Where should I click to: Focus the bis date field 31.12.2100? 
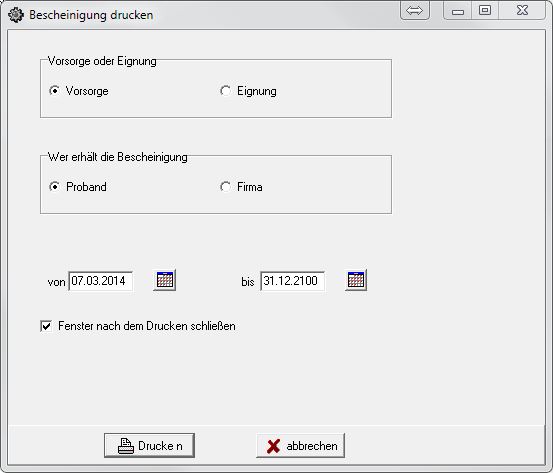pyautogui.click(x=292, y=281)
